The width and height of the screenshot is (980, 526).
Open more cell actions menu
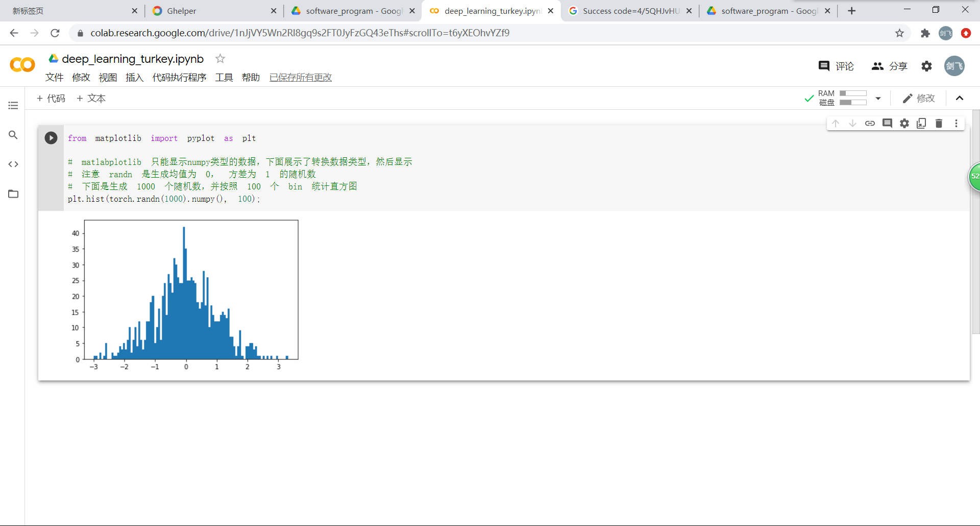pos(956,123)
